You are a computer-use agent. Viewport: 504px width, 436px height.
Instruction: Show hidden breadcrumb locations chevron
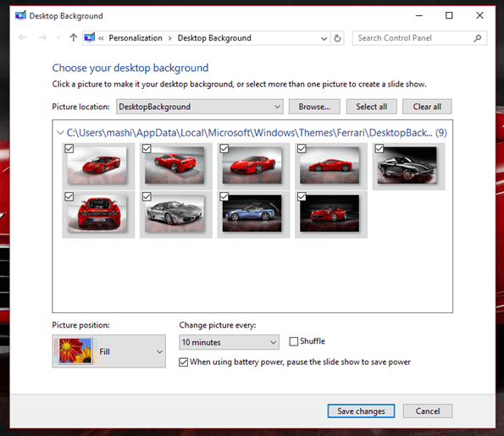tap(101, 38)
